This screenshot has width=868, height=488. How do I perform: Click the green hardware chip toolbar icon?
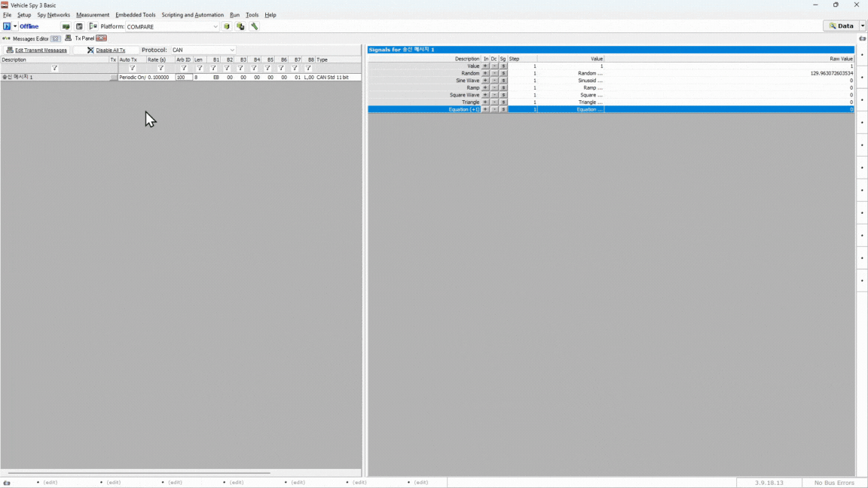coord(66,26)
